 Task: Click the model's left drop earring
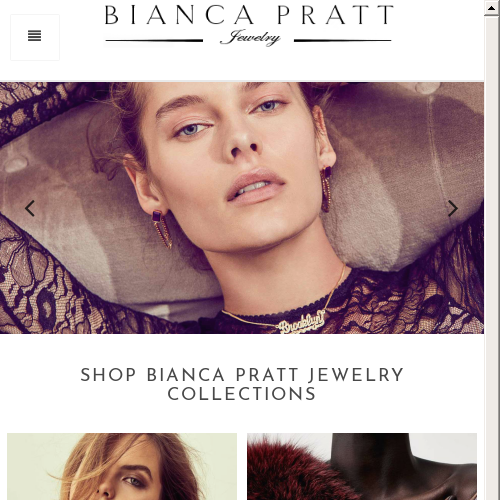162,229
